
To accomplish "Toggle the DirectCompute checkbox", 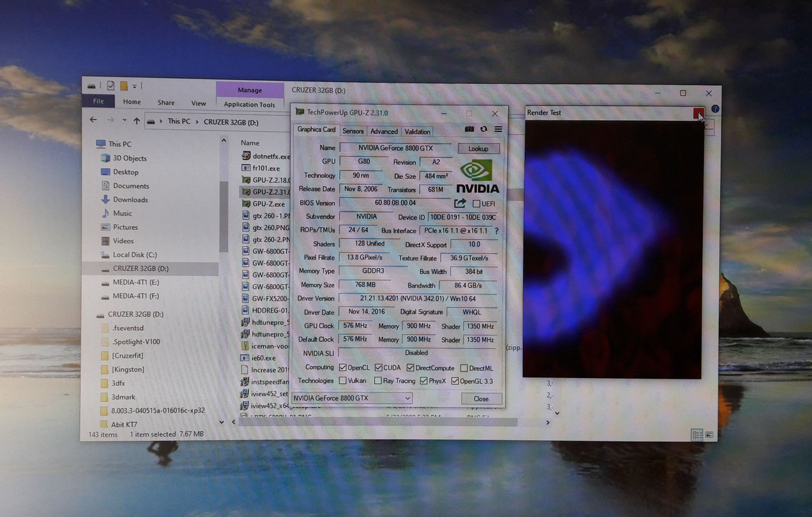I will click(410, 368).
